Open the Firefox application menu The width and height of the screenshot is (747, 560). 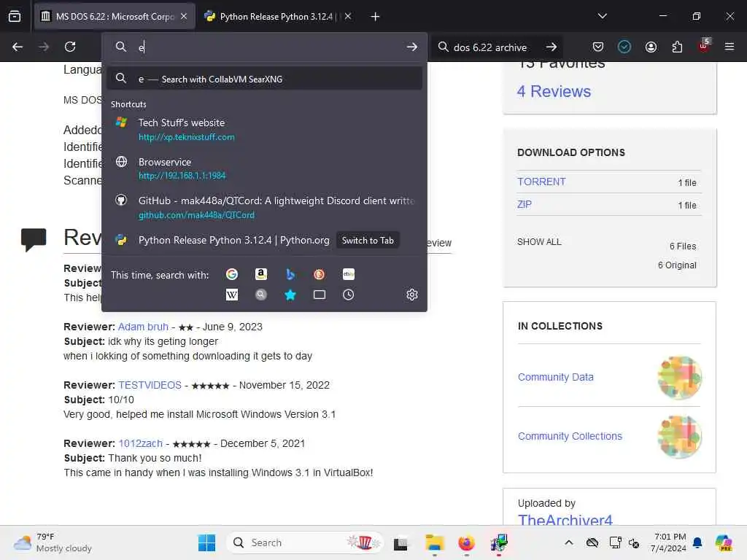pos(729,47)
